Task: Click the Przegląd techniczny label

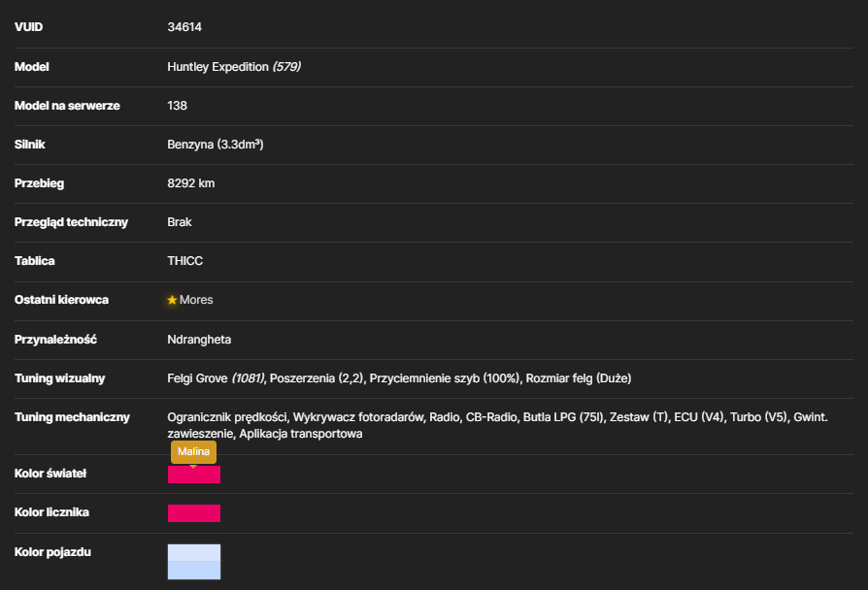Action: pyautogui.click(x=71, y=222)
